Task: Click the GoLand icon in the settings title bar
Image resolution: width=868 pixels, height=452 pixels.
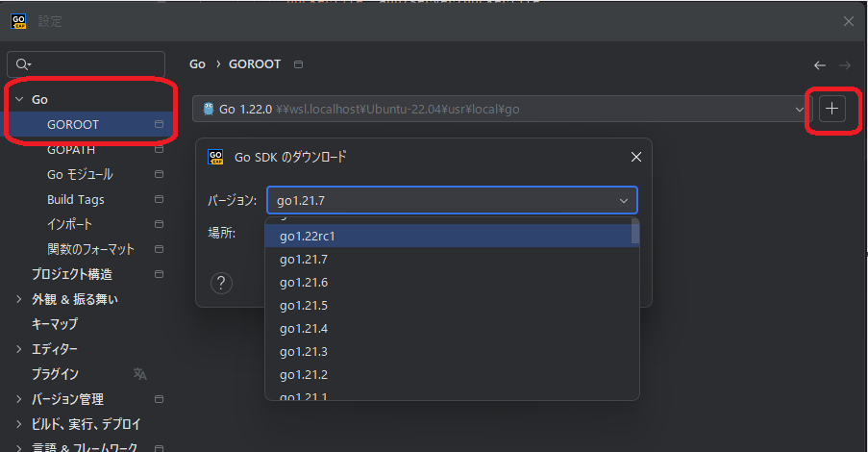Action: pos(18,21)
